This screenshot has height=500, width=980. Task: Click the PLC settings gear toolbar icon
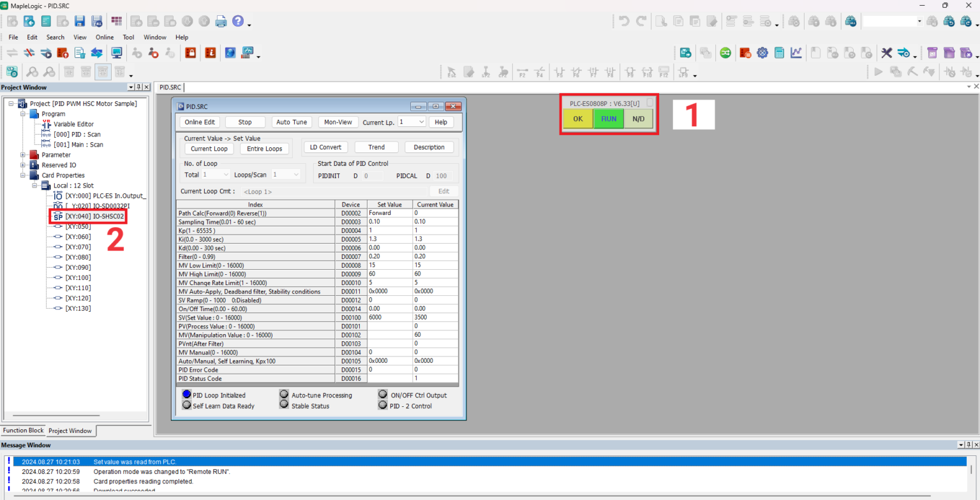click(762, 52)
